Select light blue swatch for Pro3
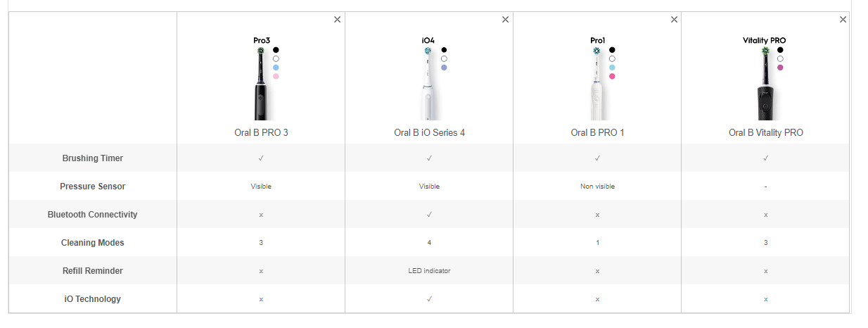The height and width of the screenshot is (328, 868). pos(276,68)
